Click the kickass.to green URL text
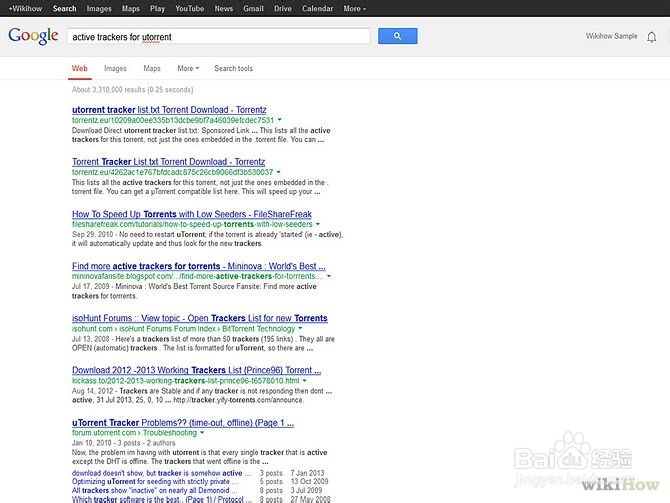670x503 pixels. 185,380
